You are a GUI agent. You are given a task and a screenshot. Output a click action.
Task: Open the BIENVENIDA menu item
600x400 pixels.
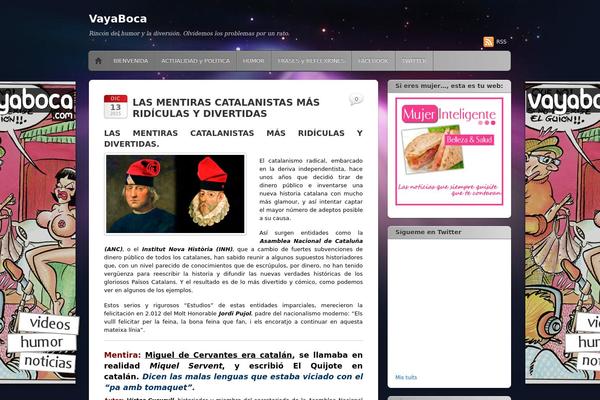click(x=130, y=61)
